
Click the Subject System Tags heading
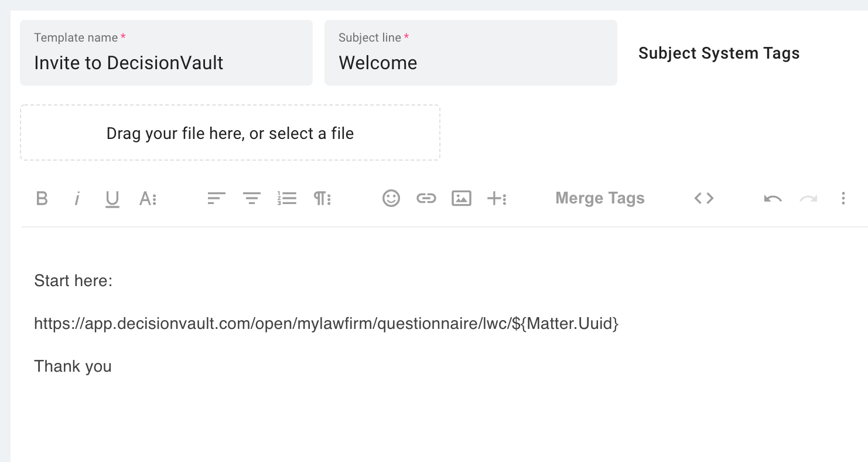click(x=719, y=53)
